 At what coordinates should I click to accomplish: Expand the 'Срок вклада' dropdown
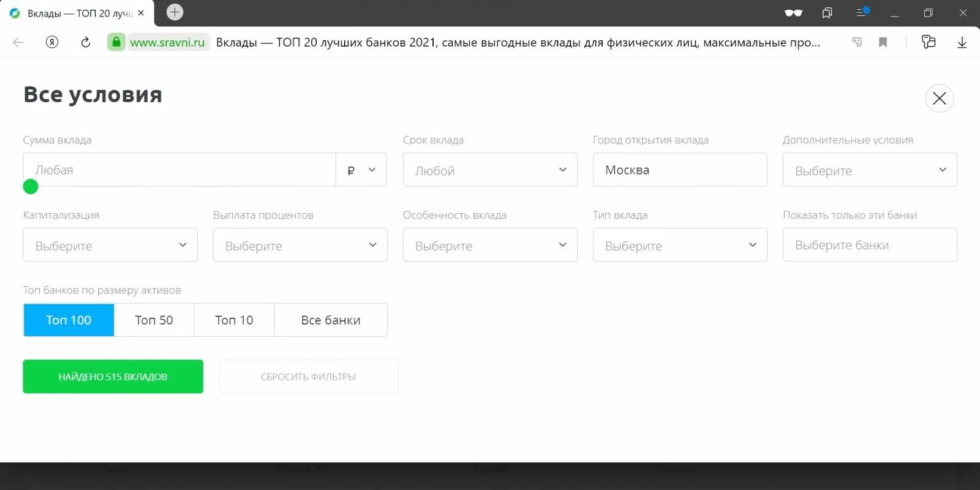point(489,170)
